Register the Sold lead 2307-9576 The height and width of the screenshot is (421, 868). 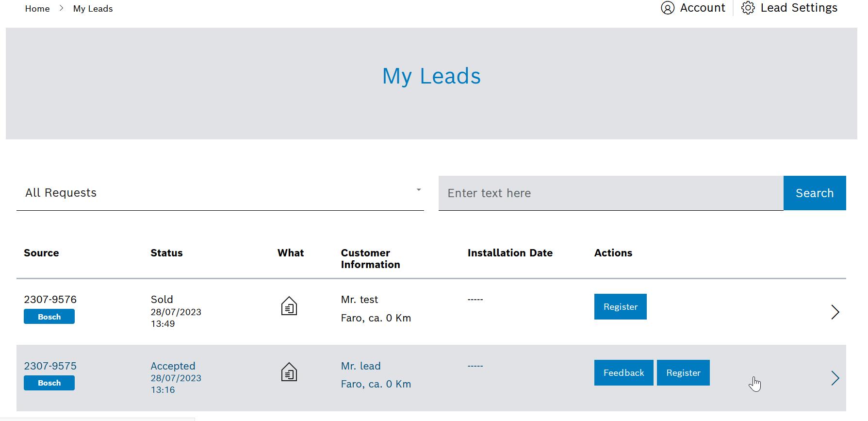point(620,306)
